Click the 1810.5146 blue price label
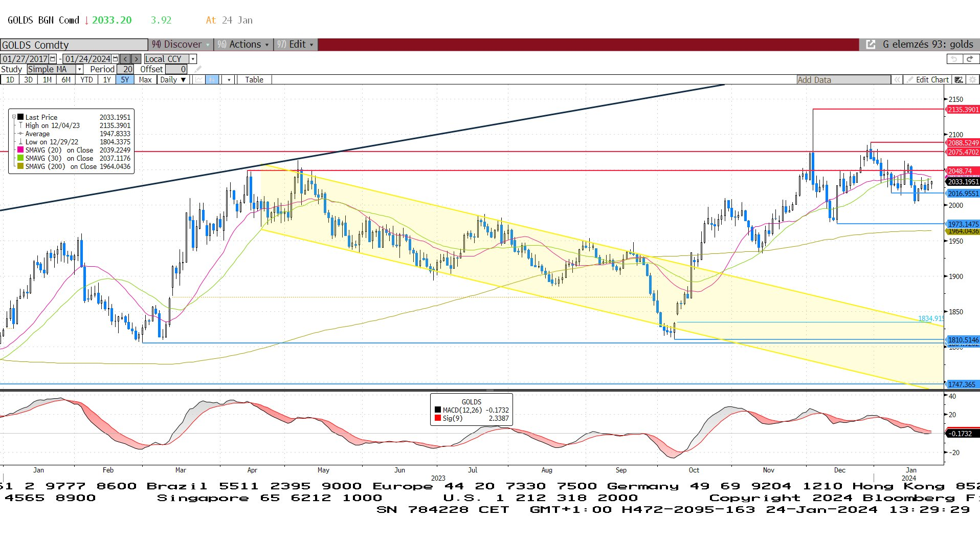This screenshot has width=980, height=538. [963, 340]
